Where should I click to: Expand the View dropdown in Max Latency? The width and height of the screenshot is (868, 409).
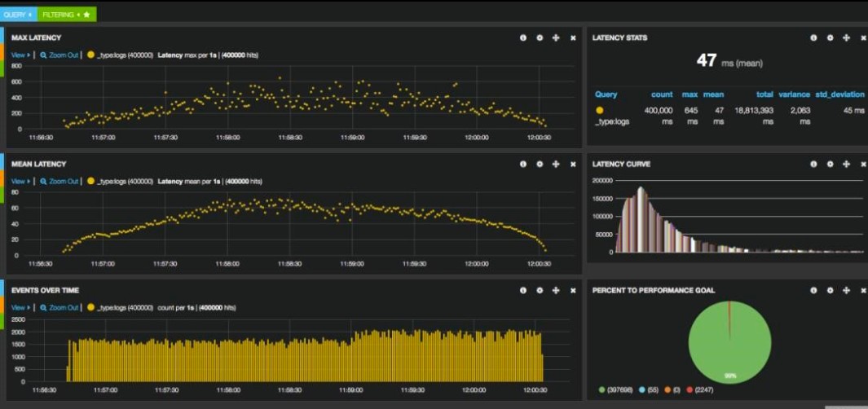(x=20, y=55)
